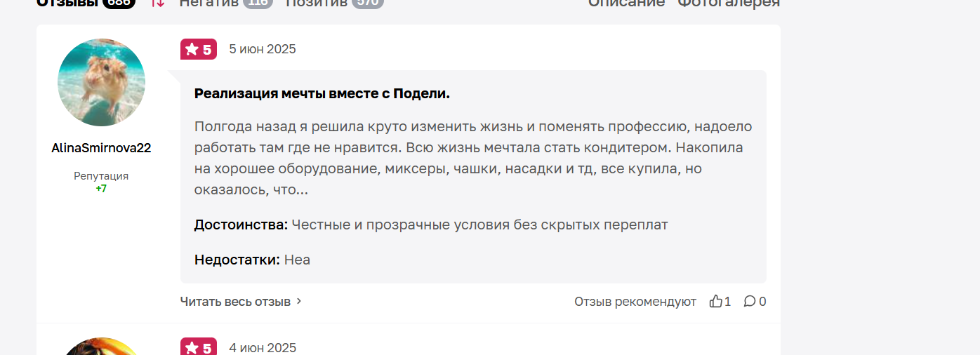Select the Отзывы tab

[86, 3]
